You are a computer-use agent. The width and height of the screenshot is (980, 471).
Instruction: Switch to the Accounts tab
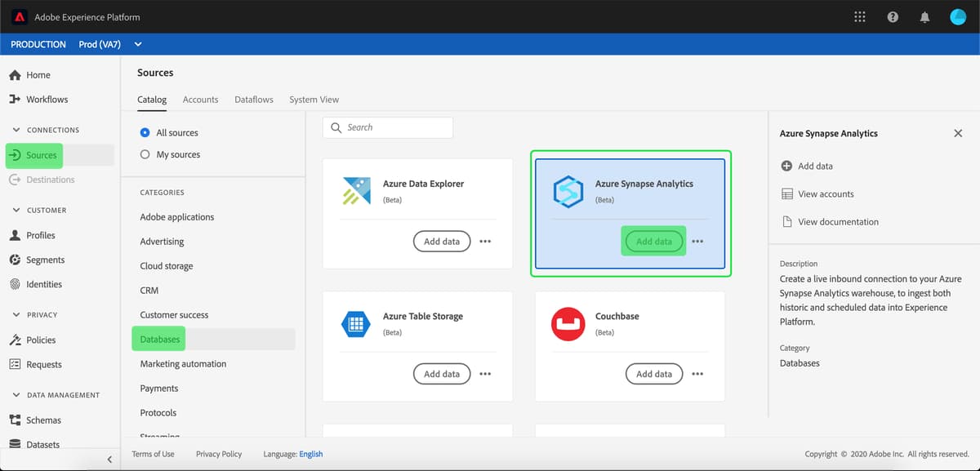click(200, 99)
